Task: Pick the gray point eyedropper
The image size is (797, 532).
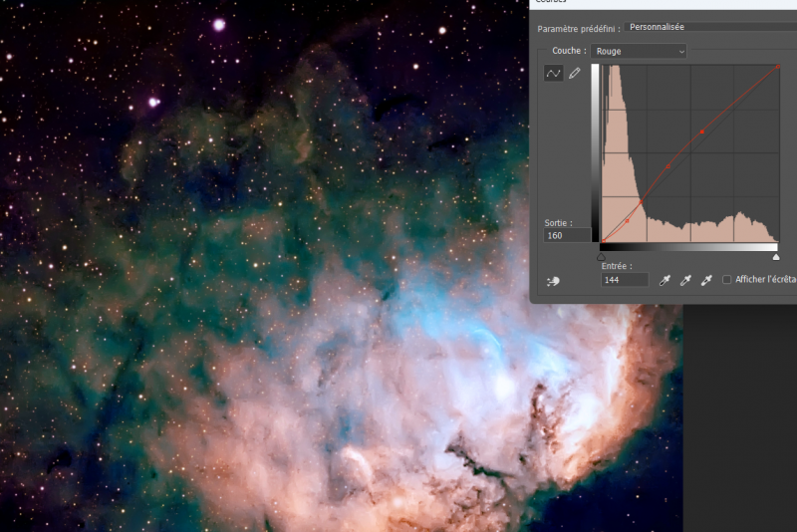Action: [x=685, y=280]
